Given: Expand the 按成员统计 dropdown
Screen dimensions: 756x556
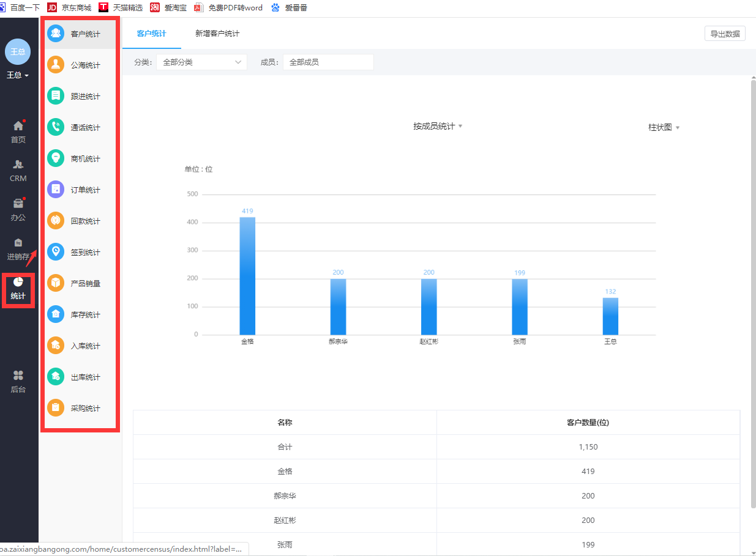Looking at the screenshot, I should tap(438, 126).
